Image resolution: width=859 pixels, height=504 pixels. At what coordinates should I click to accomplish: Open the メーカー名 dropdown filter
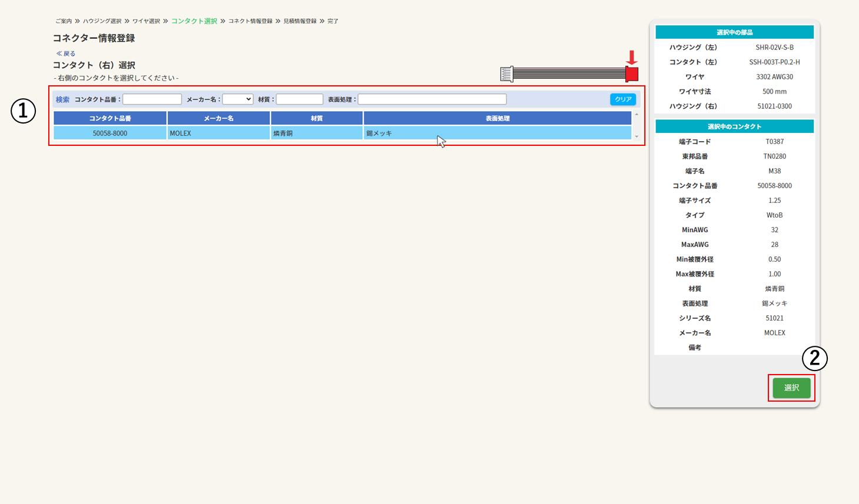(238, 99)
